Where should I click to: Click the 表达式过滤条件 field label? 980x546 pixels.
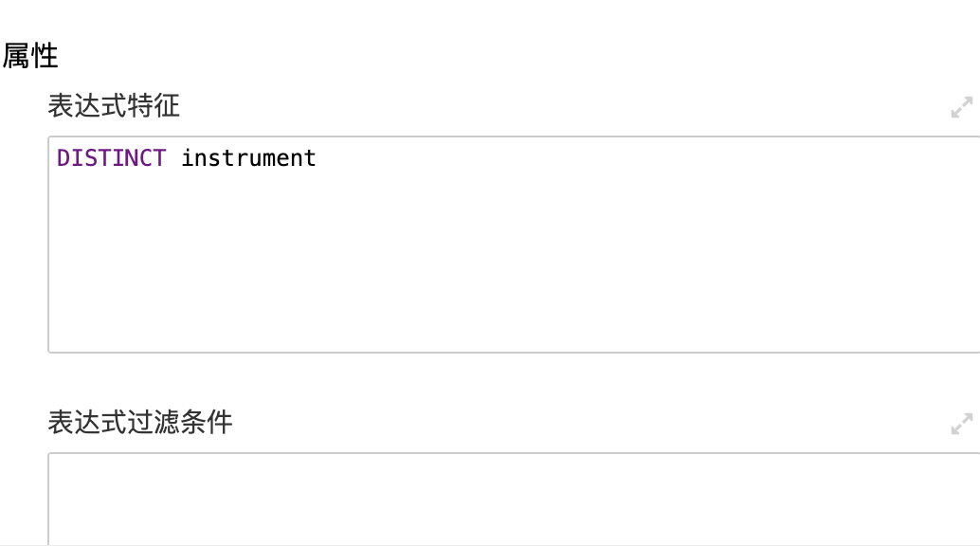coord(140,422)
